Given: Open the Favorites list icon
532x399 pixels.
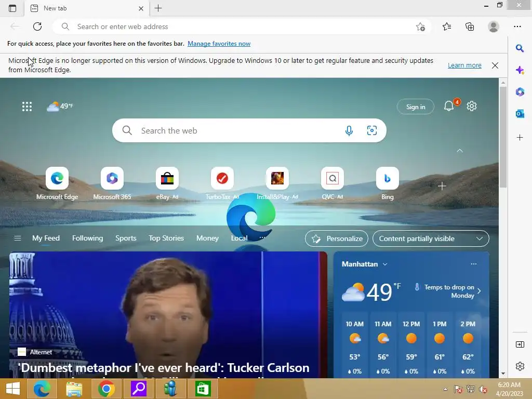Looking at the screenshot, I should coord(447,26).
